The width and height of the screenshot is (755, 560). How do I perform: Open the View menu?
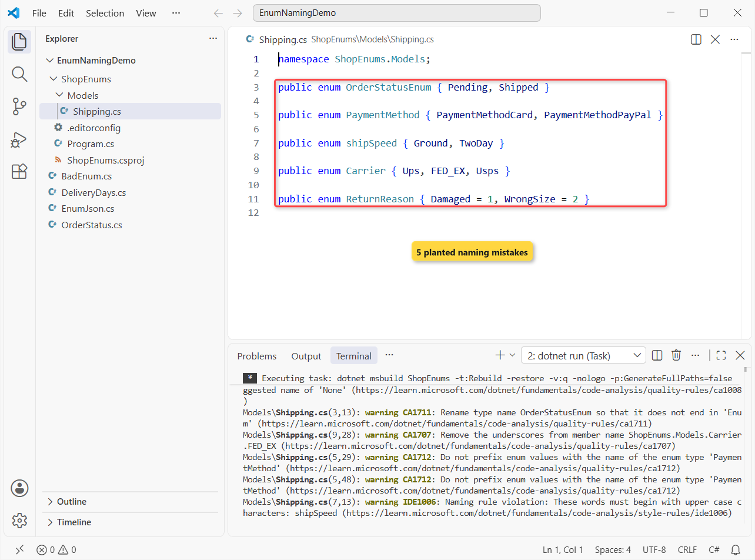pyautogui.click(x=146, y=13)
